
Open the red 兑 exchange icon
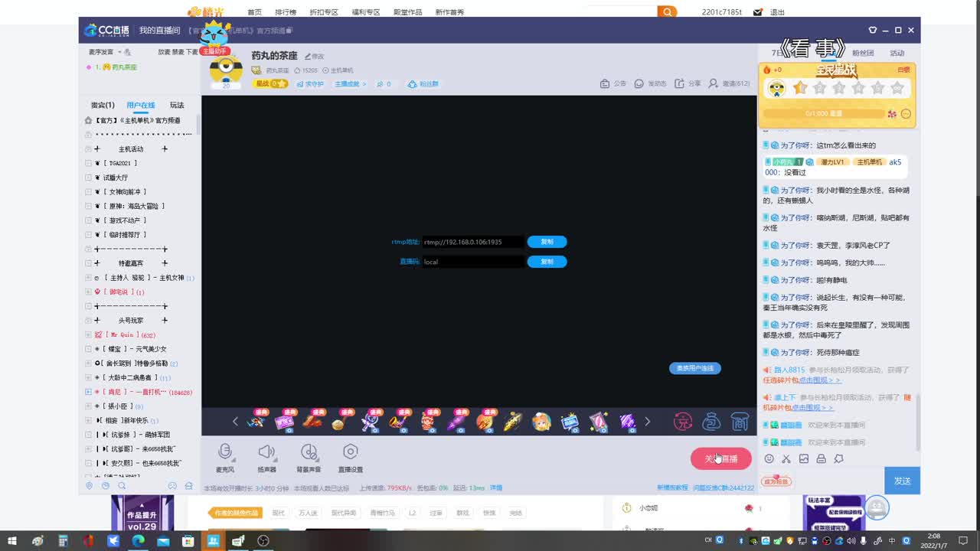[x=682, y=421]
